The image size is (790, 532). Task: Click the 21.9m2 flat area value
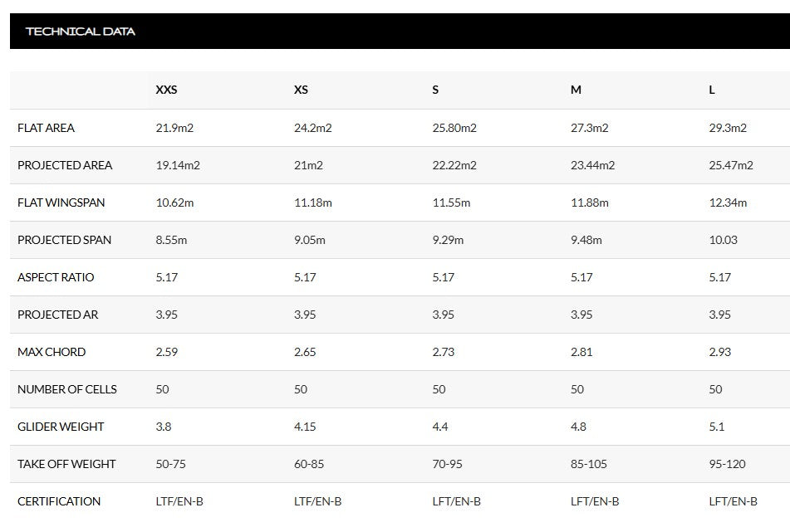174,128
